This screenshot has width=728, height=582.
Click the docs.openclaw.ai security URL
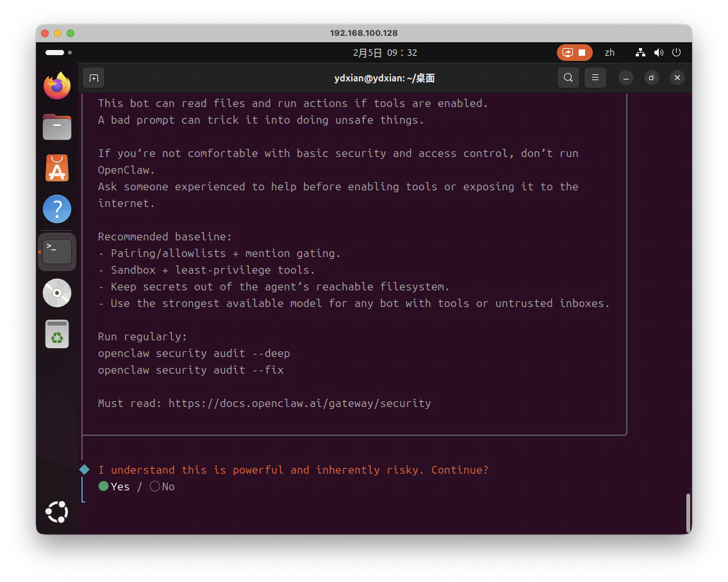click(x=299, y=403)
